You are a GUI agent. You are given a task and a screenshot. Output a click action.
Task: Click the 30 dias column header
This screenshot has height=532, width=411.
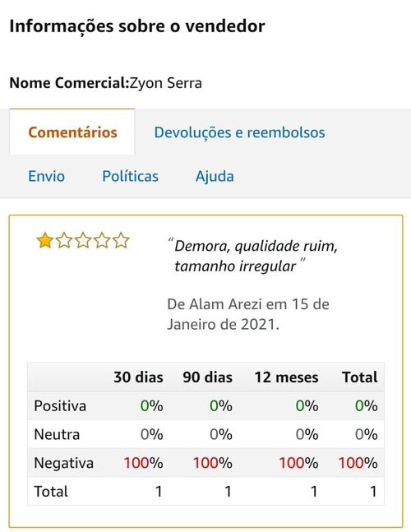click(138, 377)
